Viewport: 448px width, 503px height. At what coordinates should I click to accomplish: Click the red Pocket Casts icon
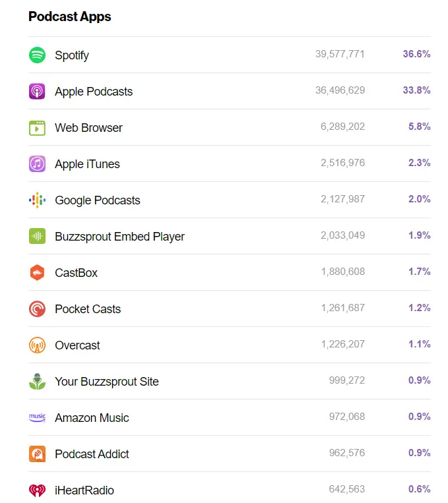pyautogui.click(x=37, y=309)
